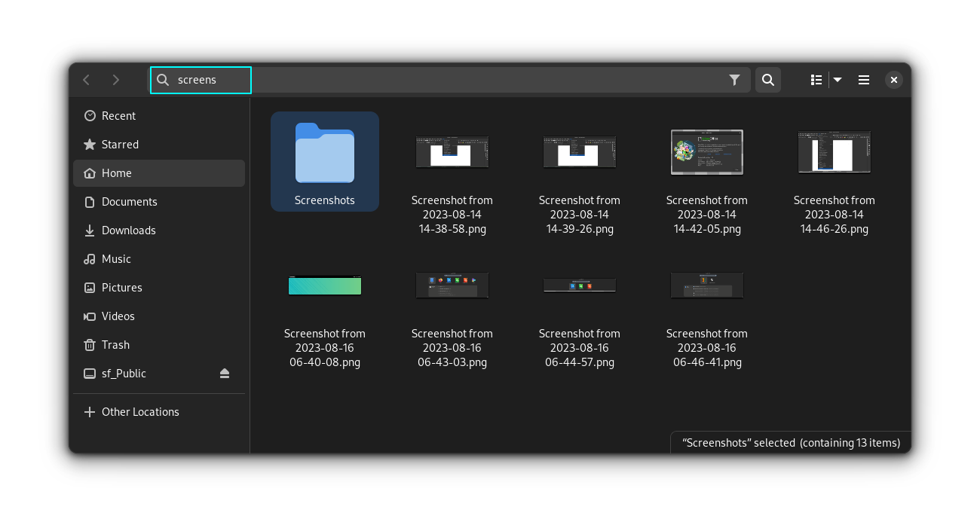Toggle the search magnifier button
This screenshot has width=980, height=528.
pos(767,80)
